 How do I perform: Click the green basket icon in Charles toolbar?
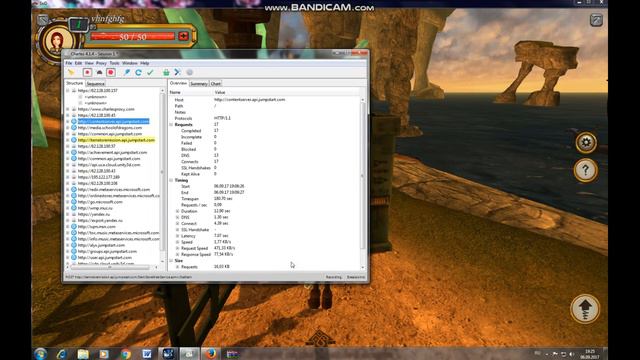(x=166, y=72)
